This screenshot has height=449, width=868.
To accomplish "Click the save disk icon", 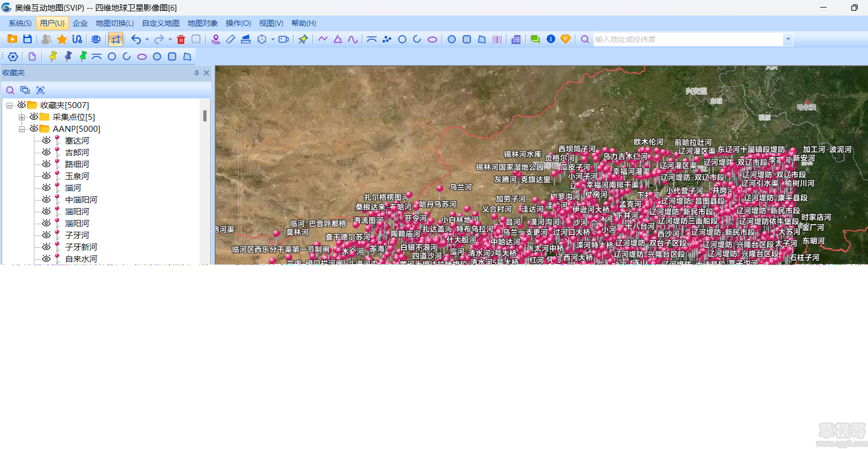I will click(x=27, y=39).
